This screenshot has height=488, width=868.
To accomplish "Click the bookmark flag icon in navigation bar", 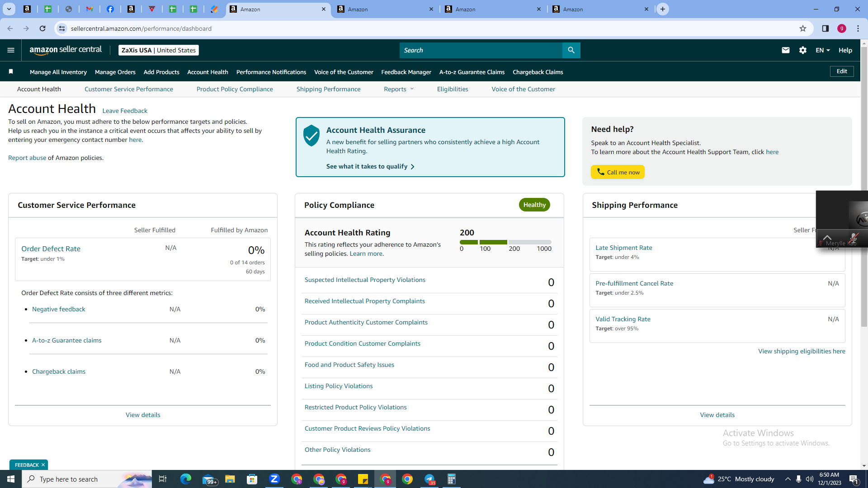I will pos(11,71).
